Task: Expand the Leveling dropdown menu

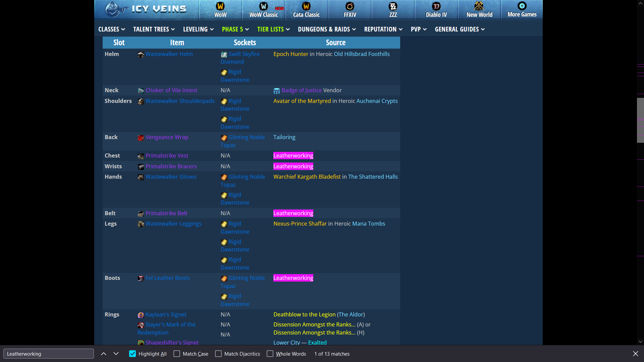Action: click(x=198, y=29)
